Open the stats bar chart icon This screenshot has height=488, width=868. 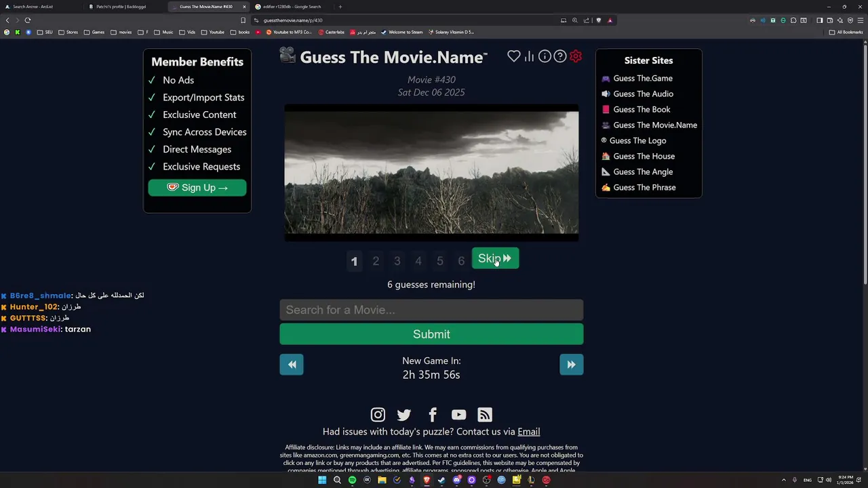(x=529, y=56)
